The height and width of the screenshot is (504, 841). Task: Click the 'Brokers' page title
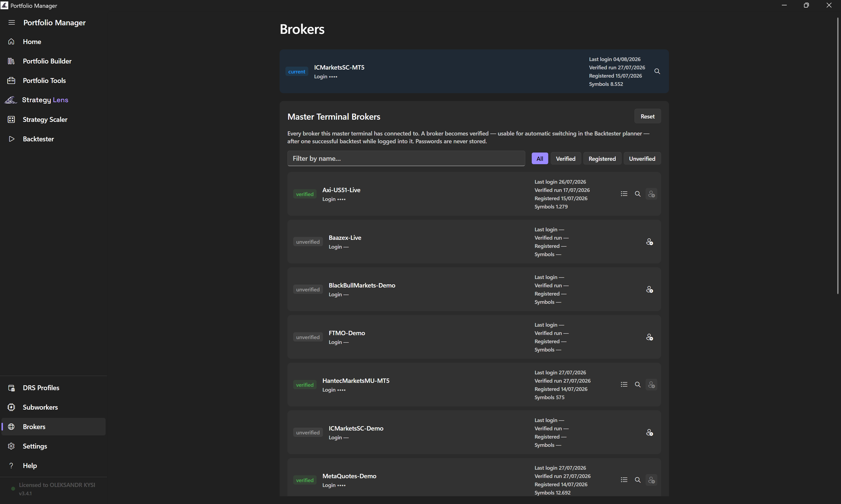coord(302,29)
